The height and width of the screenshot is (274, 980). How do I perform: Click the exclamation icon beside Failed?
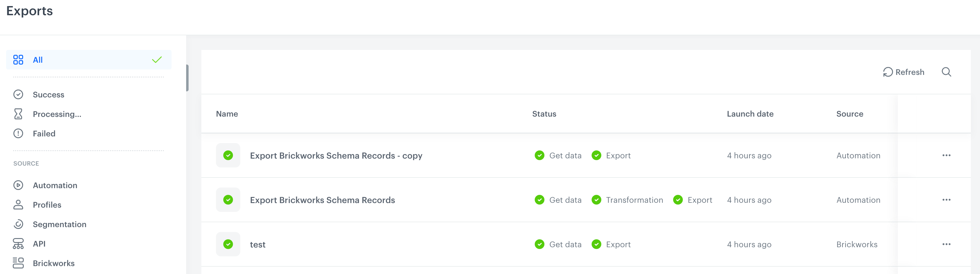pos(19,133)
